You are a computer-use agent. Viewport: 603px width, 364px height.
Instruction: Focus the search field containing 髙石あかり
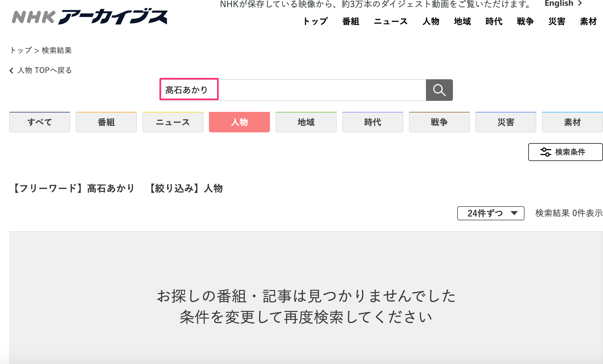click(x=293, y=90)
